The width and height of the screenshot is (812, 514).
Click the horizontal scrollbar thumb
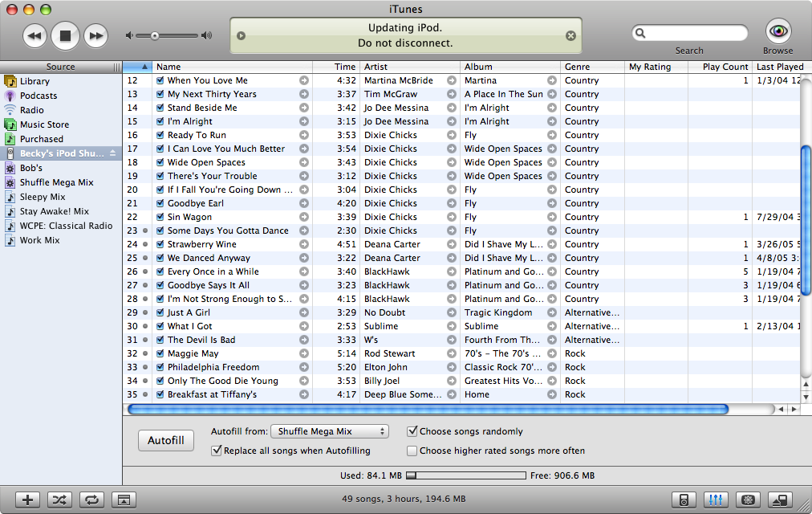coord(428,410)
